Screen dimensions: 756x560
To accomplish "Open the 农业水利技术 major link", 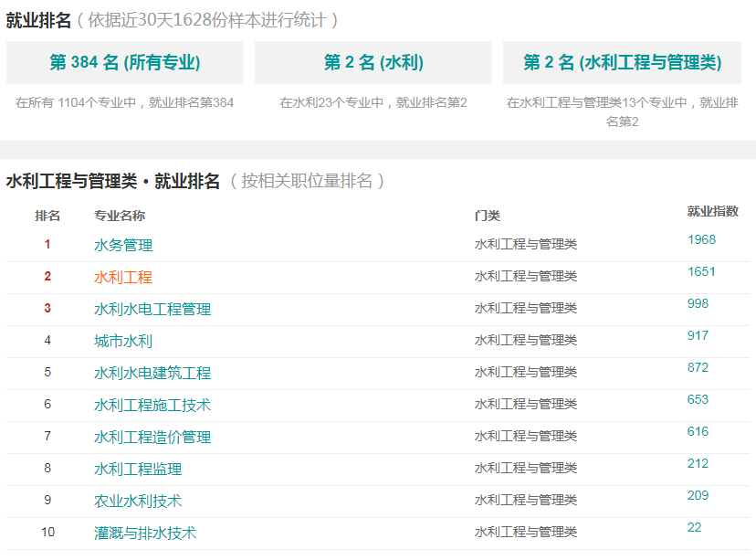I will click(138, 501).
